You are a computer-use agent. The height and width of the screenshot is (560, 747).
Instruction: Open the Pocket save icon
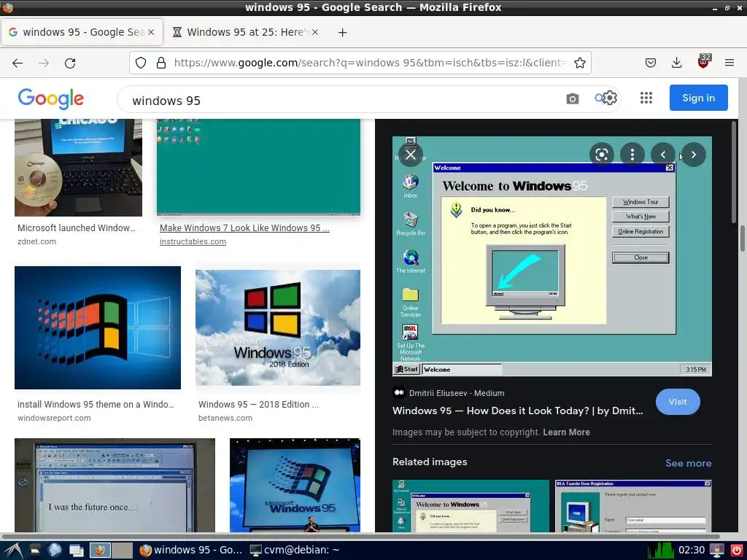tap(650, 63)
